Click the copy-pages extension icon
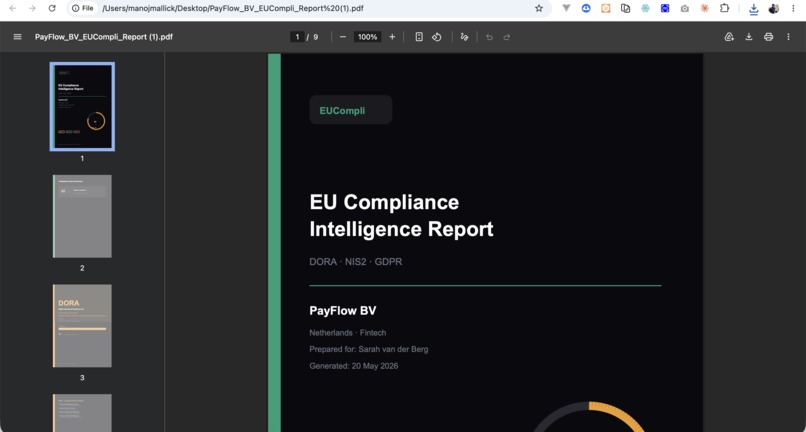Screen dimensions: 806x432 click(626, 8)
